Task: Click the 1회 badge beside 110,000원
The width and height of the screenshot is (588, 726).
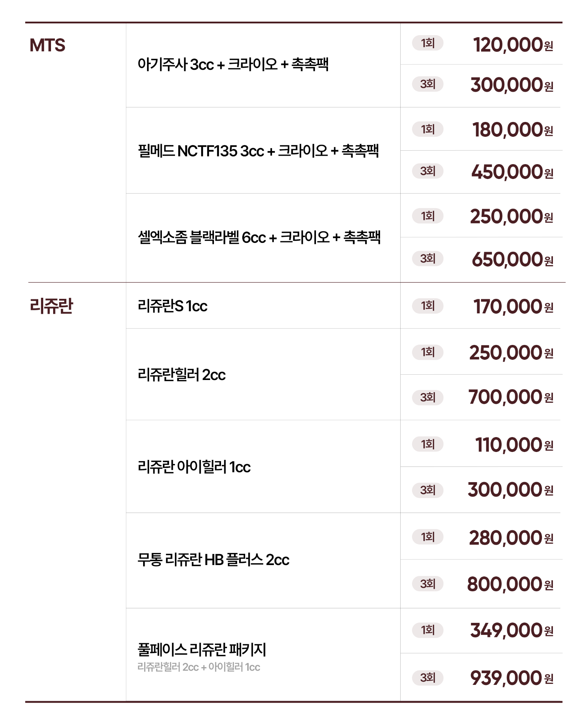Action: [428, 444]
